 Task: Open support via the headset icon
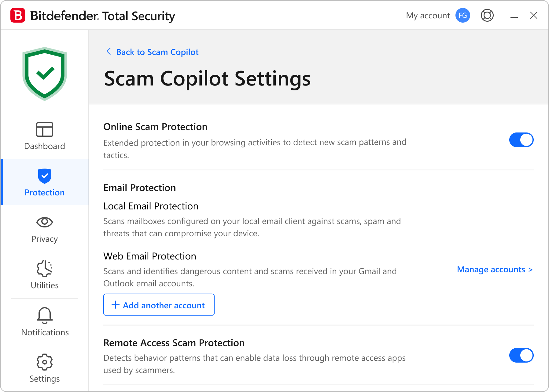coord(487,15)
